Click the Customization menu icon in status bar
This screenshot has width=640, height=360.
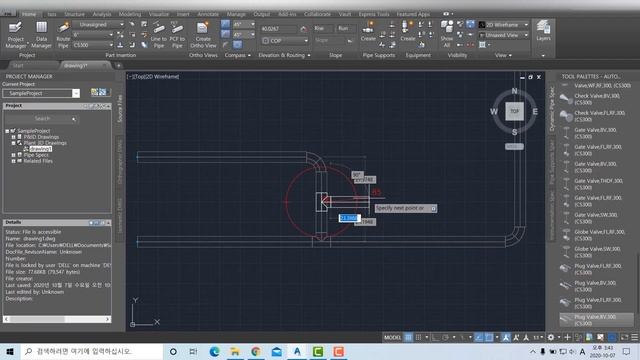click(635, 337)
